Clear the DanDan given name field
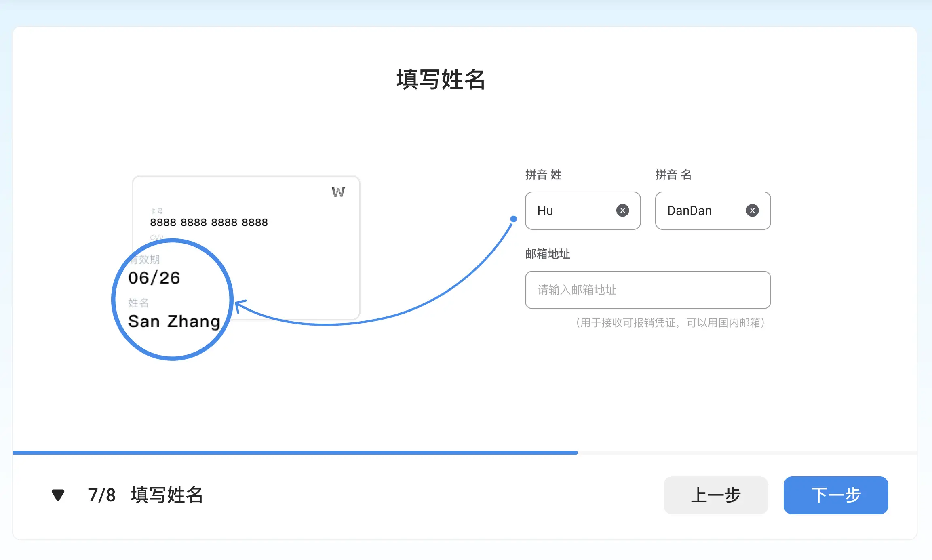 pyautogui.click(x=752, y=211)
